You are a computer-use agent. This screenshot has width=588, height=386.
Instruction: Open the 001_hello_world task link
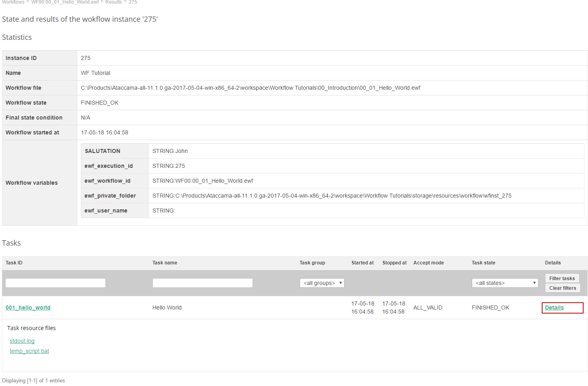pos(28,308)
